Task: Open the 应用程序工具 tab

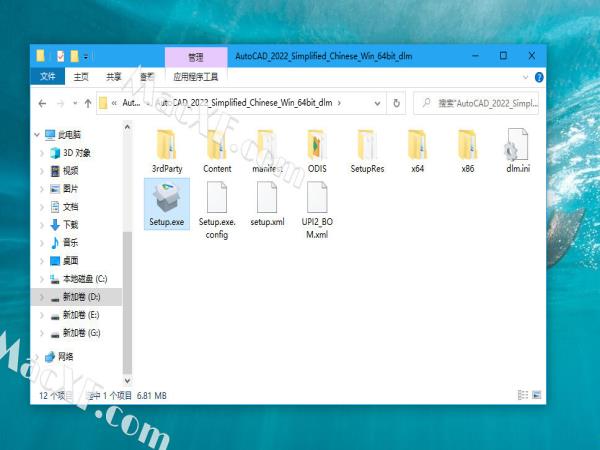Action: (x=196, y=77)
